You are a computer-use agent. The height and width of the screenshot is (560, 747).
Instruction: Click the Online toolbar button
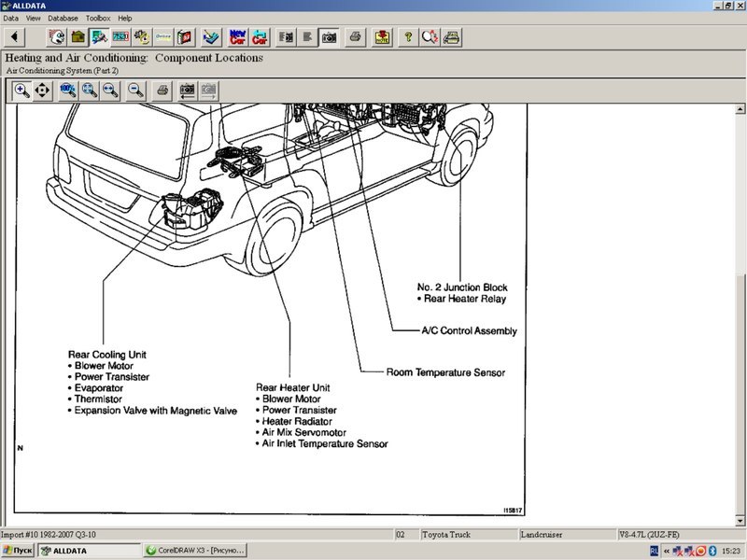(163, 36)
